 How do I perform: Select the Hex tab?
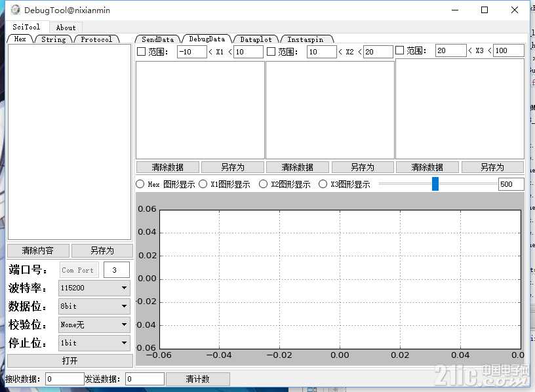20,39
